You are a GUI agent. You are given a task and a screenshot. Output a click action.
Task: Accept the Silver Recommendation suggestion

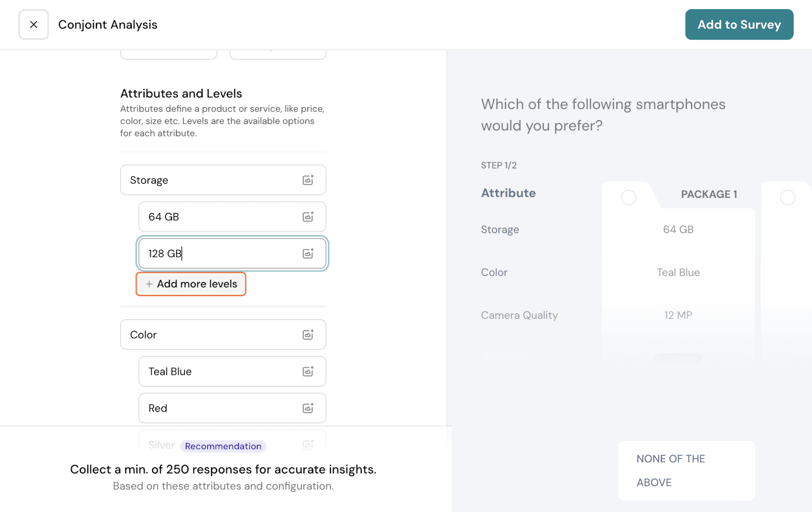pyautogui.click(x=223, y=446)
